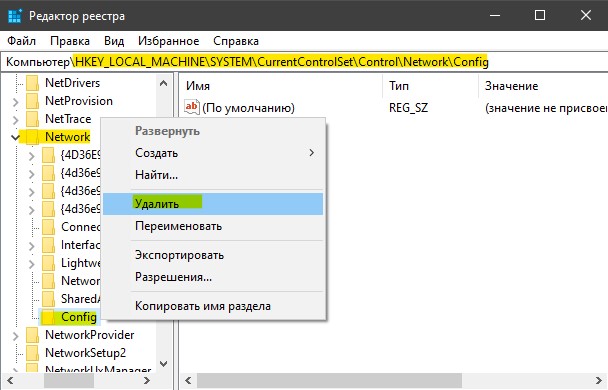Click values pane horizontal scroll right arrow
Image resolution: width=608 pixels, height=390 pixels.
tap(599, 380)
